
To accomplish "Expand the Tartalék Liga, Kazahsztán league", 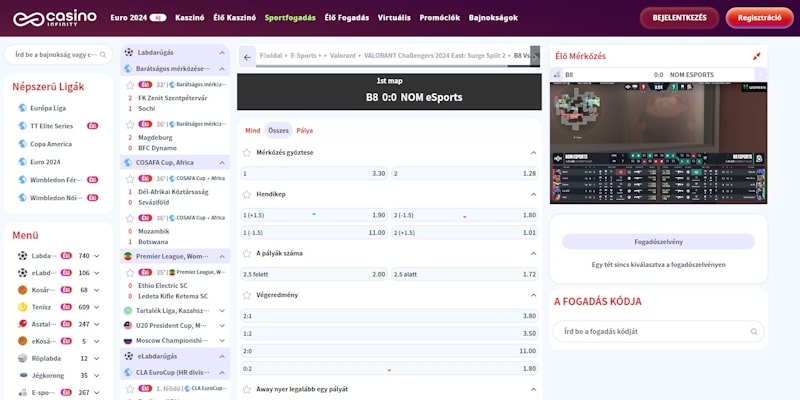I will [222, 310].
